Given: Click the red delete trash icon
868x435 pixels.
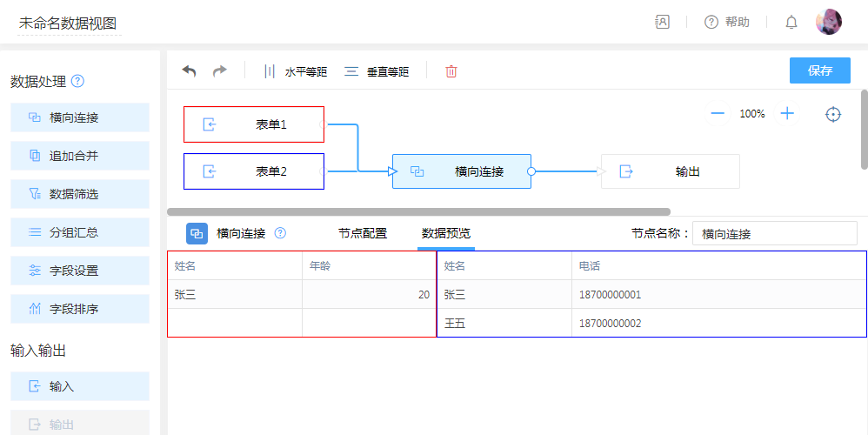Looking at the screenshot, I should (x=451, y=71).
